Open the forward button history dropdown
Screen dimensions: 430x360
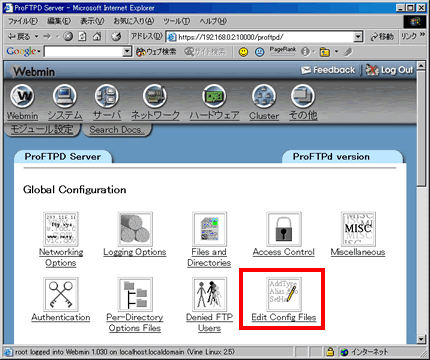tap(57, 36)
